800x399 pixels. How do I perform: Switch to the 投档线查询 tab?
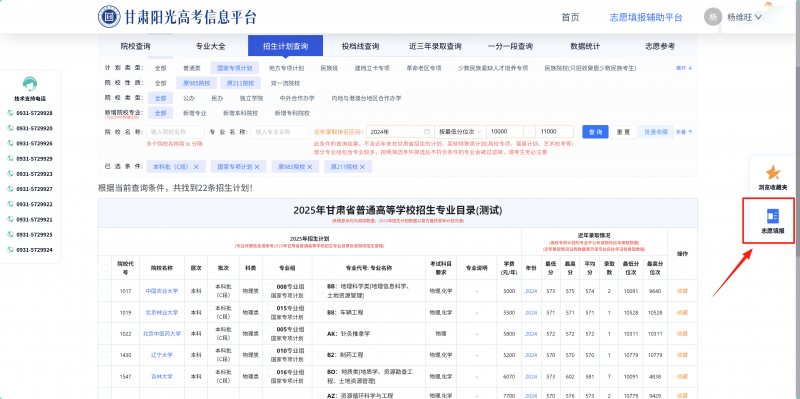pos(360,46)
